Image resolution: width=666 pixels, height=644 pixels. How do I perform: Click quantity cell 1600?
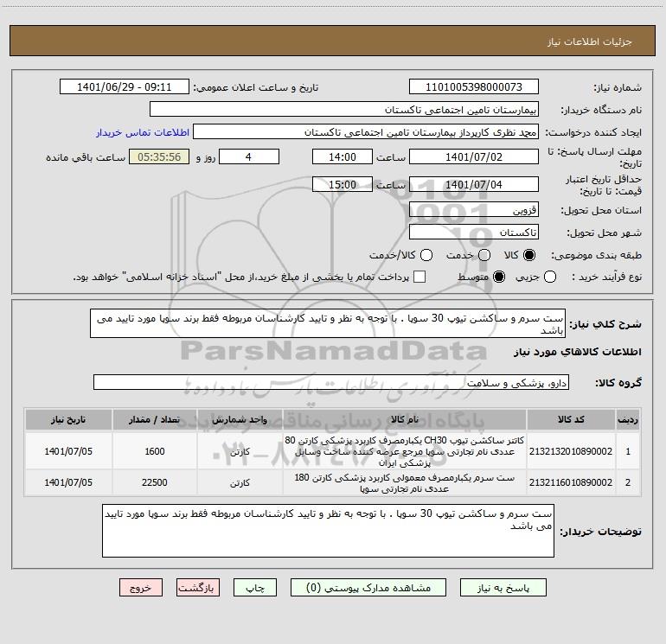coord(154,451)
